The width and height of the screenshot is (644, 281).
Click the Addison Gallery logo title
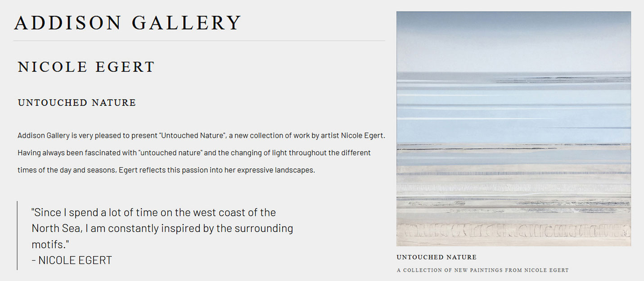[128, 23]
